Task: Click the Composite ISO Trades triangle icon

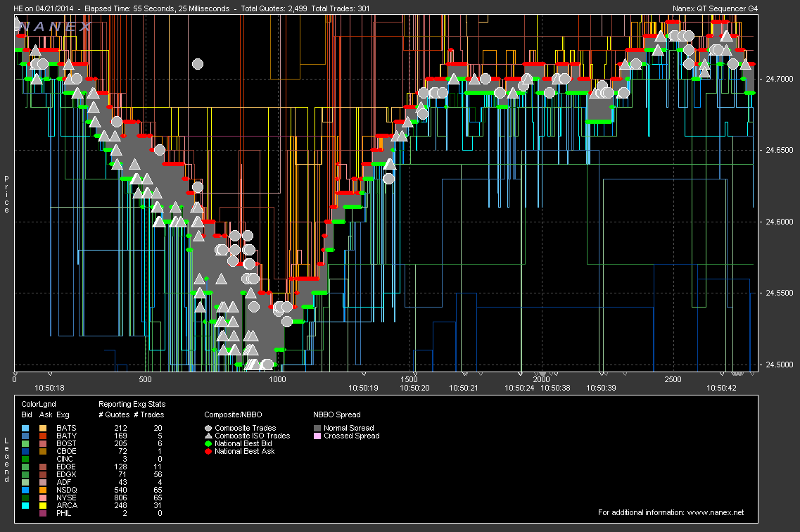Action: click(x=208, y=436)
